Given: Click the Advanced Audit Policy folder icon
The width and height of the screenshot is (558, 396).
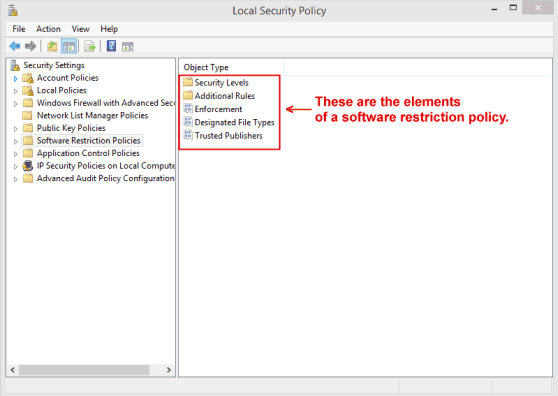Looking at the screenshot, I should click(28, 178).
